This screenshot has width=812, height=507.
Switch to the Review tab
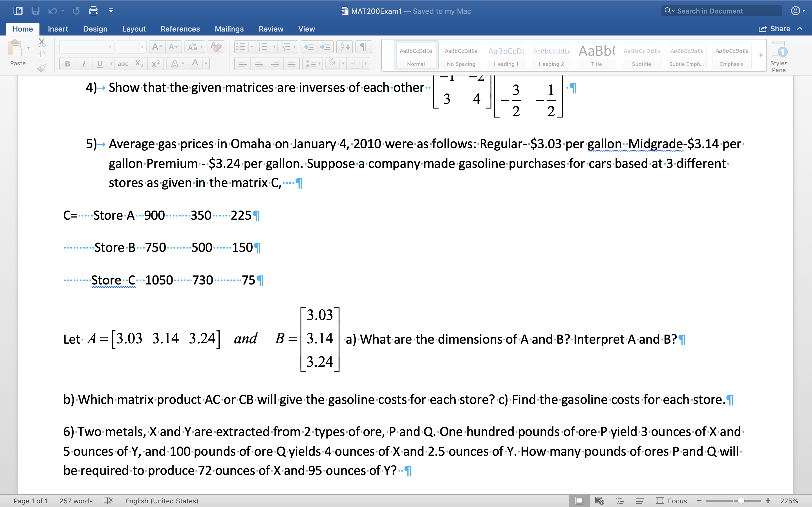coord(271,29)
